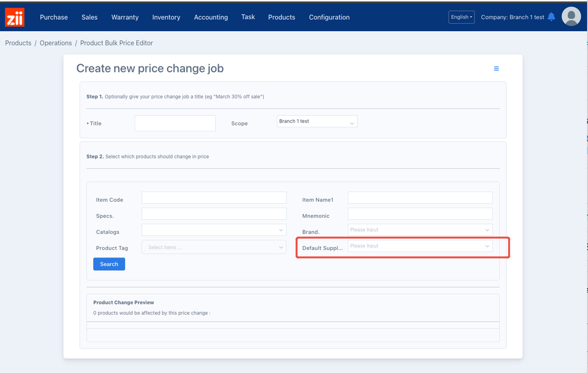588x373 pixels.
Task: Open the Configuration menu
Action: coord(329,17)
